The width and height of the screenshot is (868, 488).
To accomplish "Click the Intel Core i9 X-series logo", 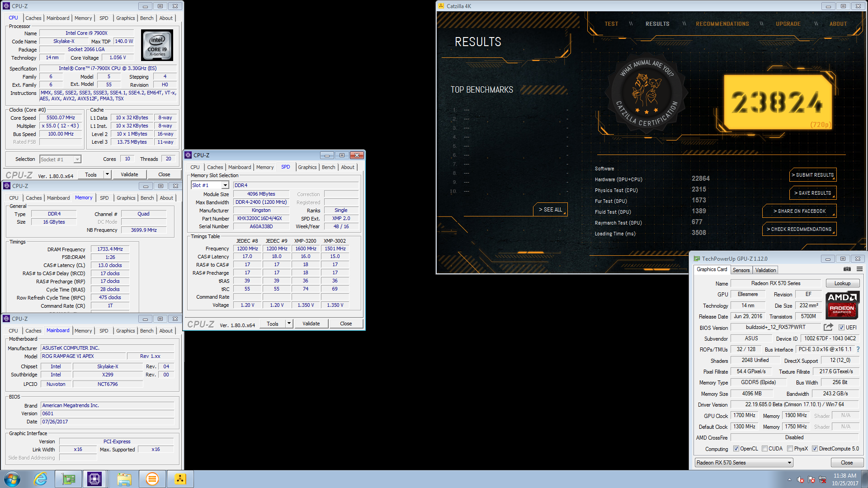I will pyautogui.click(x=157, y=45).
